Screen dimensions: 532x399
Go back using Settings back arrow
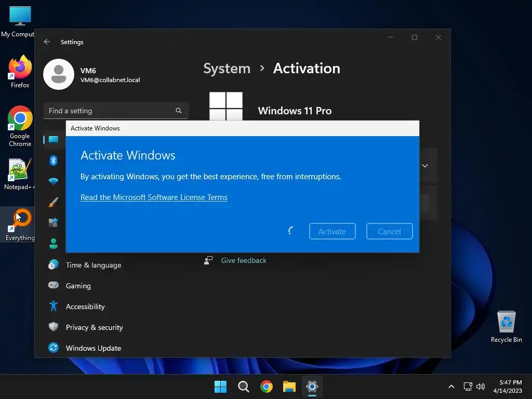[x=47, y=42]
